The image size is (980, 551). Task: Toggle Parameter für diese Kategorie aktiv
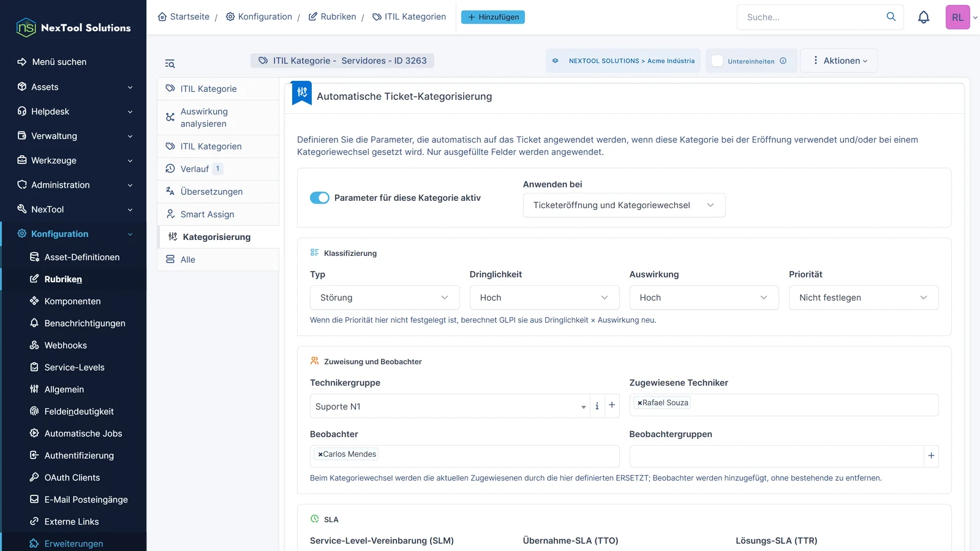(x=320, y=198)
